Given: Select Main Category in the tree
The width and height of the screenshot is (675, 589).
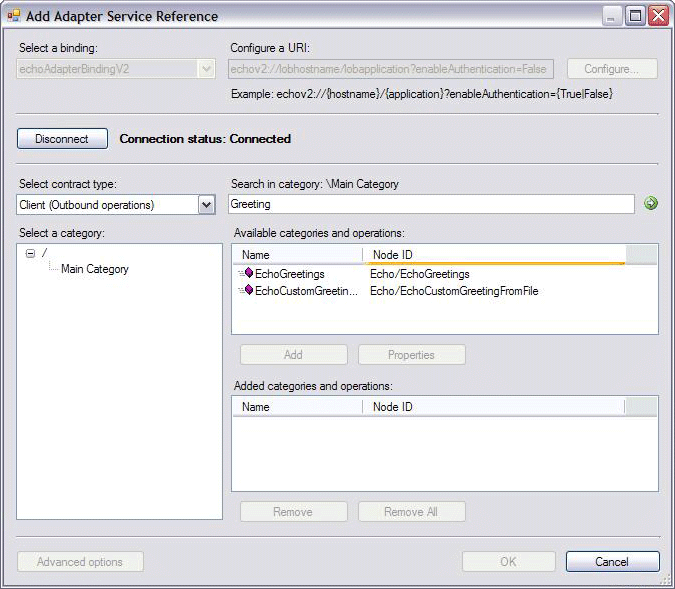Looking at the screenshot, I should [x=95, y=269].
